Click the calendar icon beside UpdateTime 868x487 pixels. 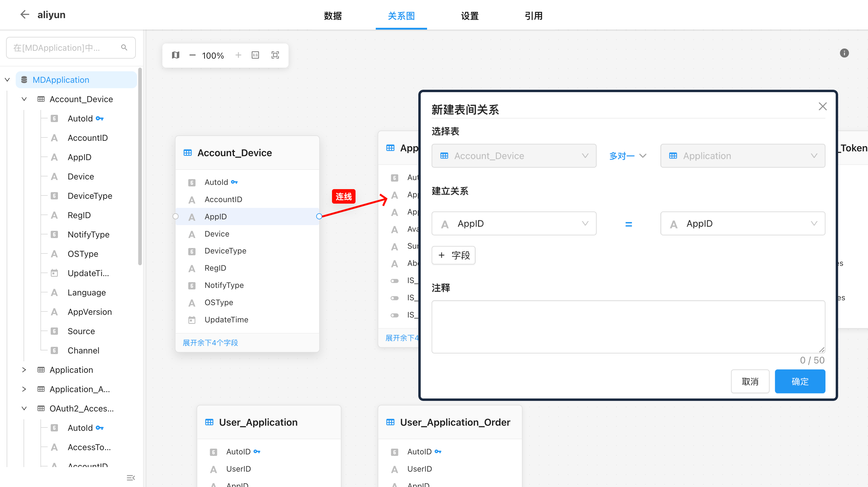(x=192, y=320)
